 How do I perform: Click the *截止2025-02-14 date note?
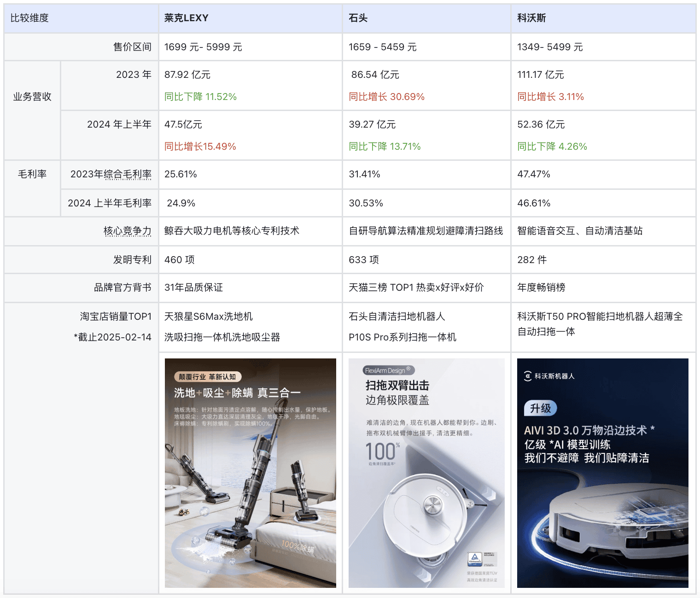tap(112, 337)
